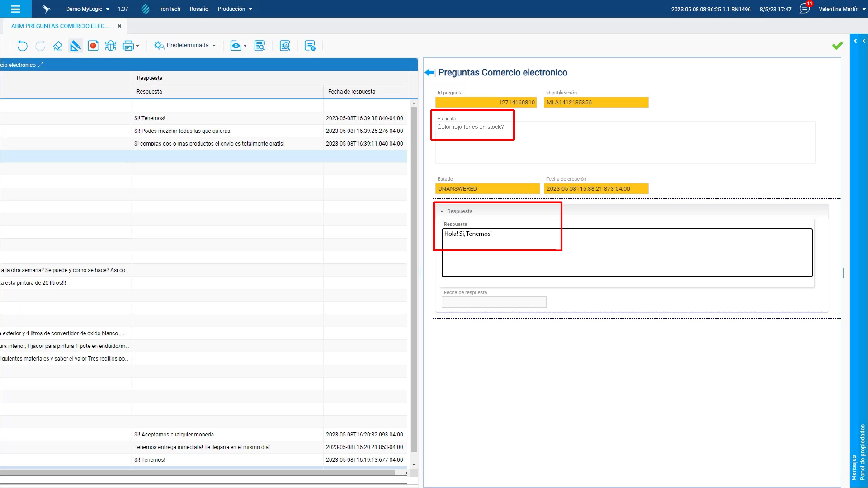The image size is (868, 488).
Task: Click the green checkmark confirm icon
Action: tap(837, 45)
